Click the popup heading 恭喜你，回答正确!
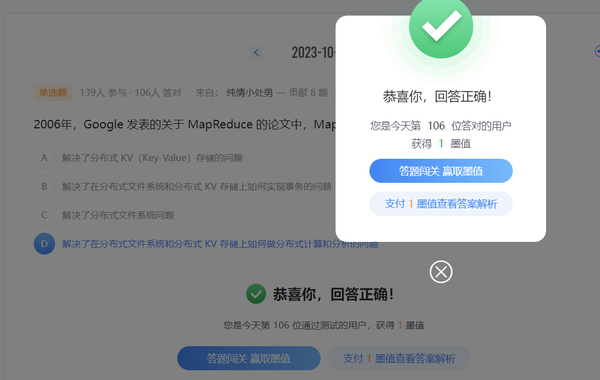 coord(437,96)
